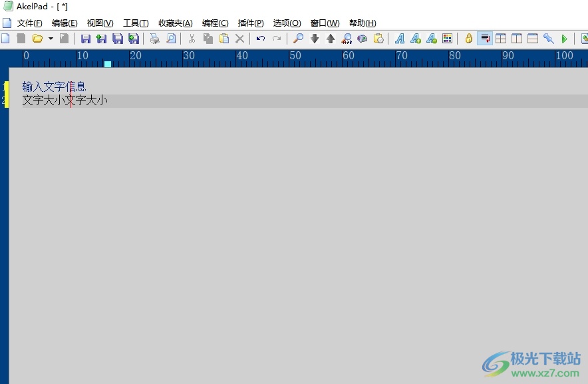
Task: Split window into four panes
Action: pos(501,39)
